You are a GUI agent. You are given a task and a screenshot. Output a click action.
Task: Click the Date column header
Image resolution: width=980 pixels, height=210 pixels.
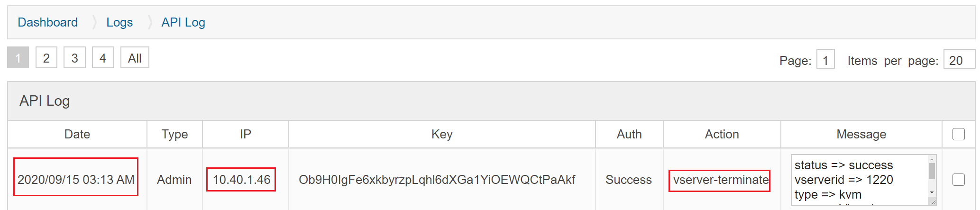77,134
